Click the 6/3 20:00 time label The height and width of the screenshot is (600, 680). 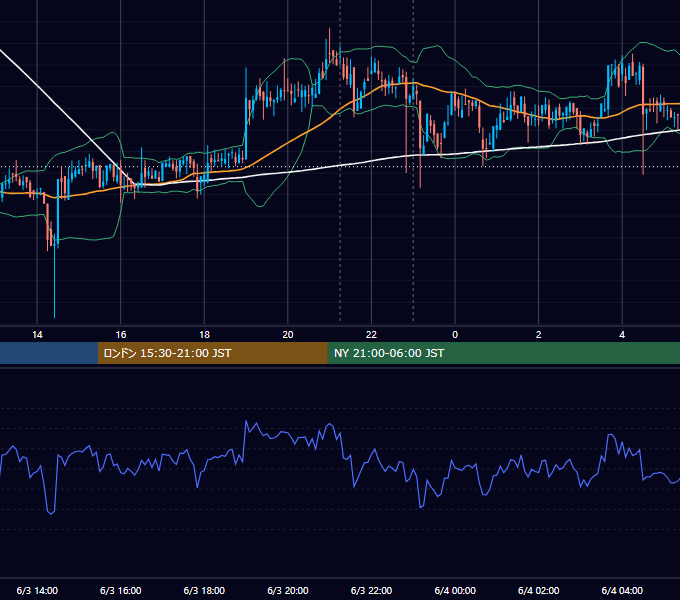(288, 590)
